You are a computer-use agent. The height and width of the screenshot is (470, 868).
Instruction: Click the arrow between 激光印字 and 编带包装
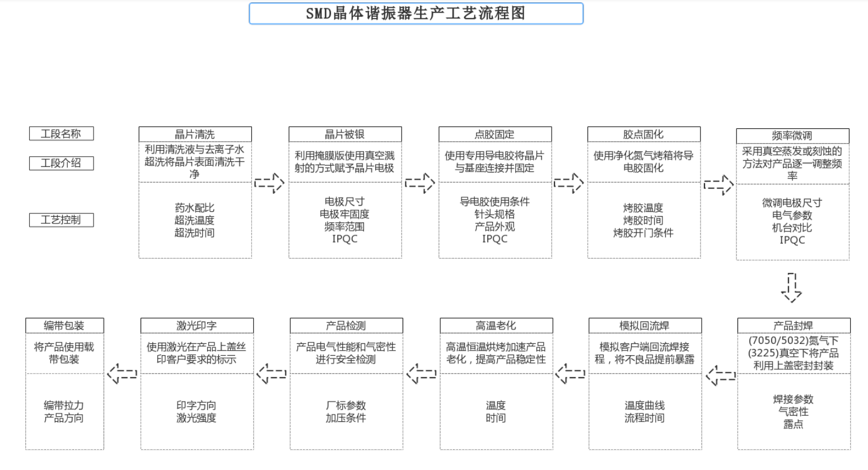(x=121, y=374)
